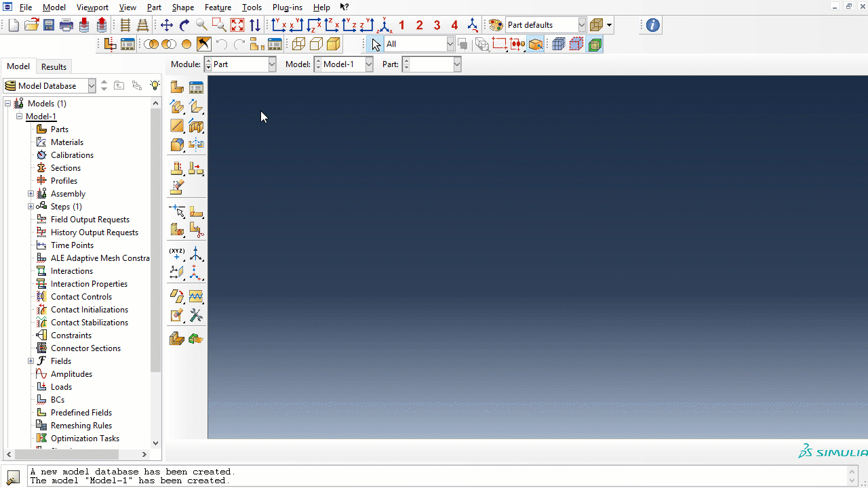
Task: Open the Query information icon
Action: click(x=652, y=25)
